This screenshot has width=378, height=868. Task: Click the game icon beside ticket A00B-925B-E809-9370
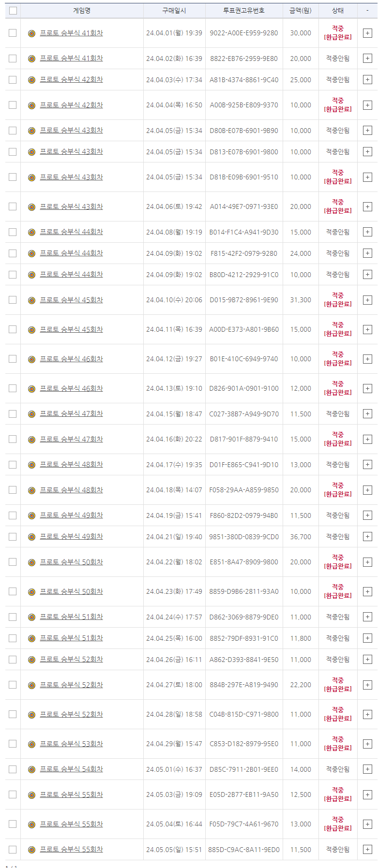[x=31, y=105]
